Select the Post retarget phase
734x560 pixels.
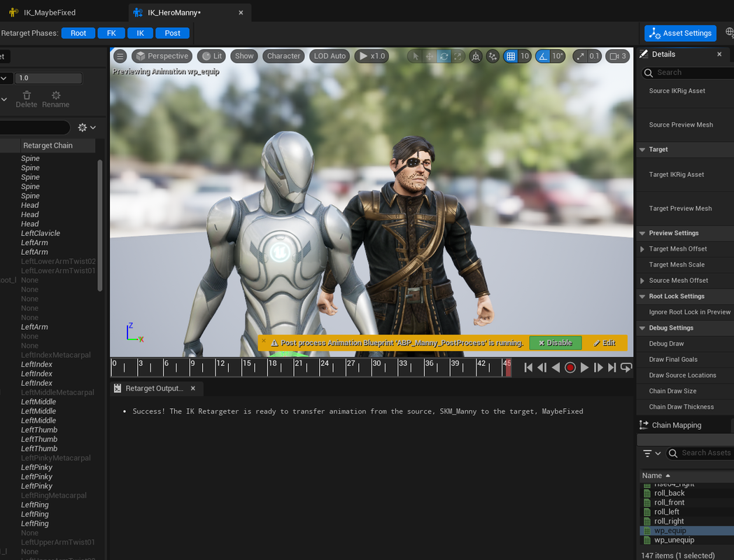(x=172, y=33)
